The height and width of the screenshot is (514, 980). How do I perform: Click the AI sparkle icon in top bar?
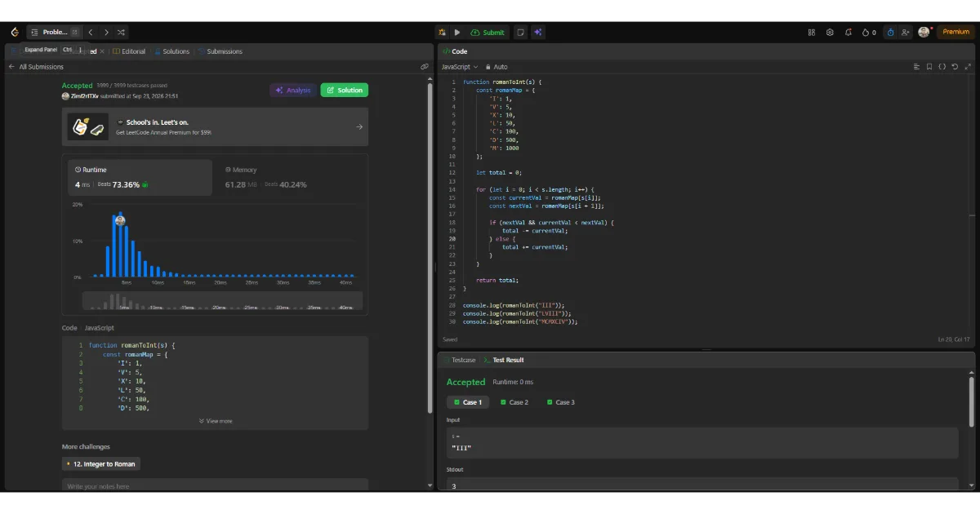pos(538,32)
